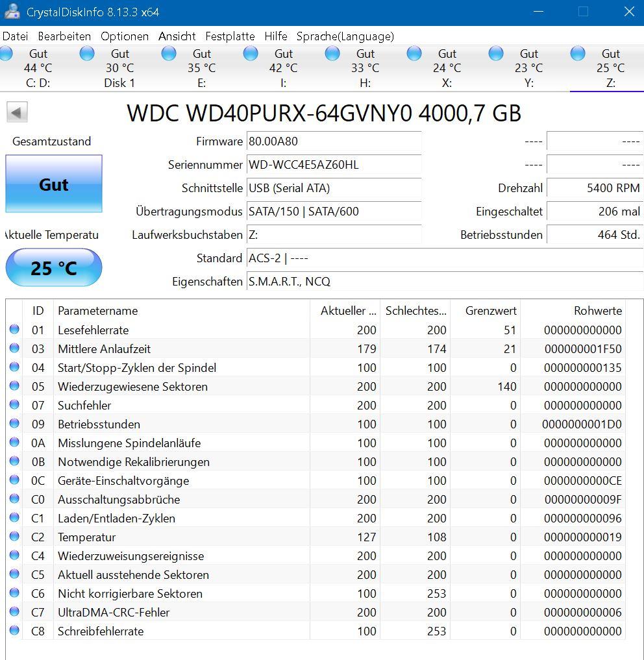644x660 pixels.
Task: Click the Drehzahl field 5400 RPM
Action: pos(595,188)
